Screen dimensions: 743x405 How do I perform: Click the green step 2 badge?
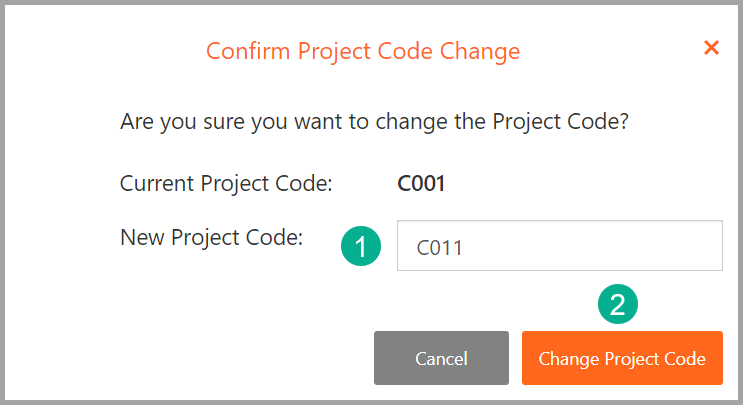click(617, 304)
